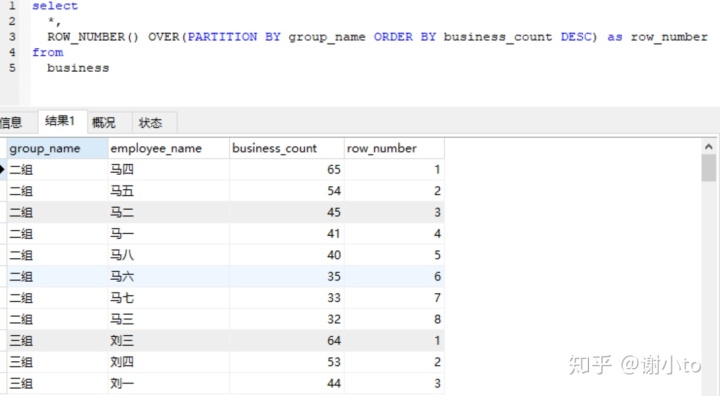Select employee cell 马四
The width and height of the screenshot is (720, 396).
(x=169, y=170)
